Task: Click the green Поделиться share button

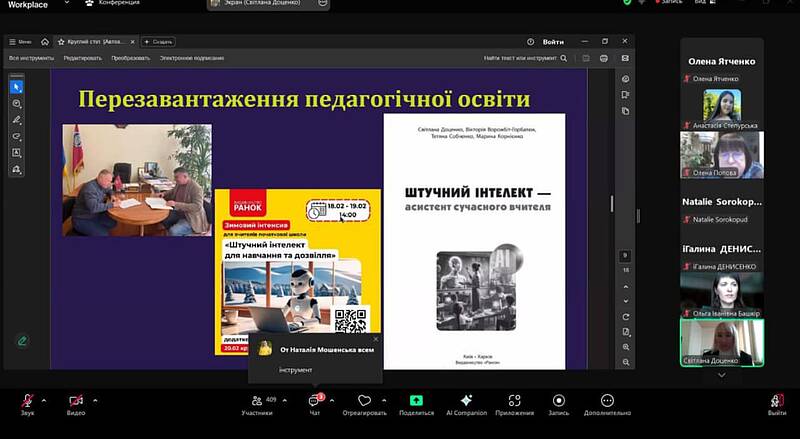Action: pos(416,401)
